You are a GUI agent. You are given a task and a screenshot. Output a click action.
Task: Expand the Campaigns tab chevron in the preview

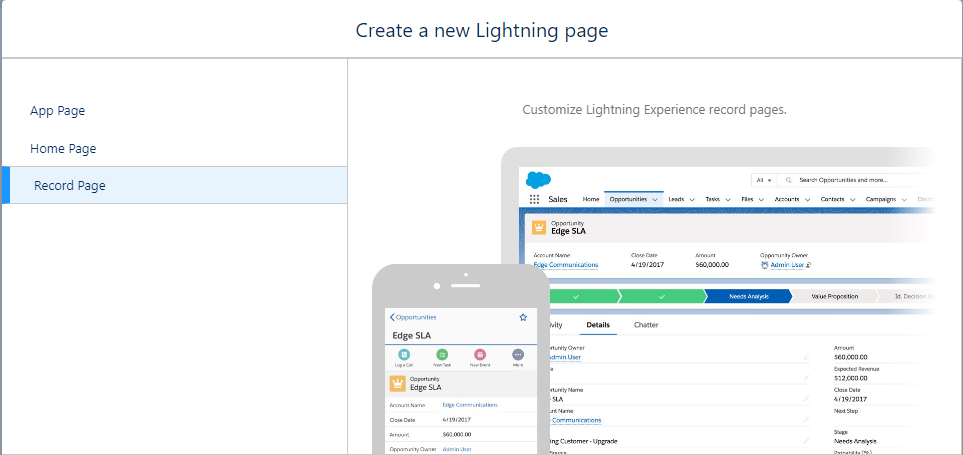pyautogui.click(x=904, y=200)
